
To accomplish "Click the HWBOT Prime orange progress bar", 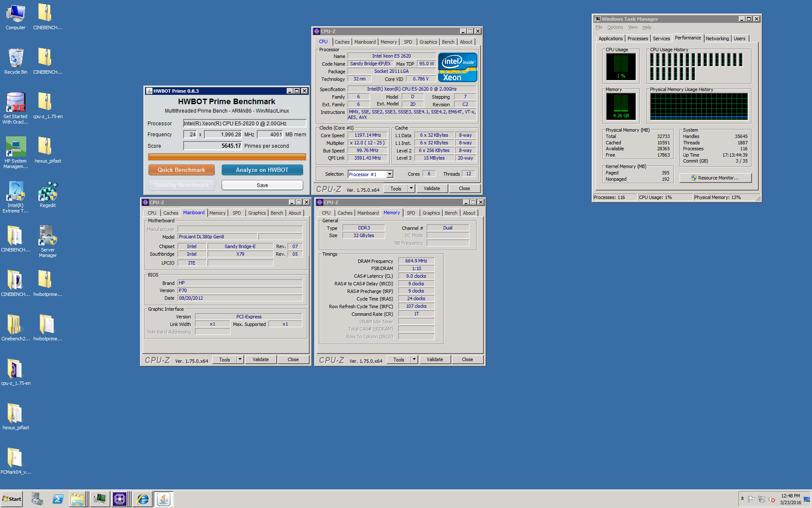I will (227, 157).
